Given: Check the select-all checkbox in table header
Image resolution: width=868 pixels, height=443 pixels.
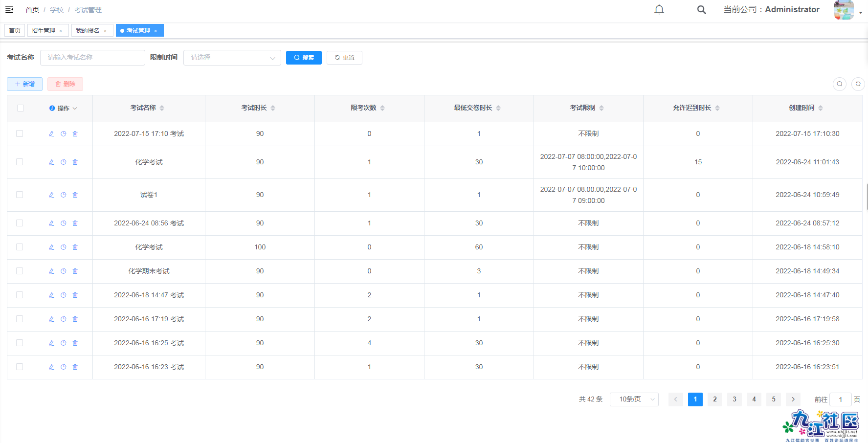Looking at the screenshot, I should coord(21,108).
